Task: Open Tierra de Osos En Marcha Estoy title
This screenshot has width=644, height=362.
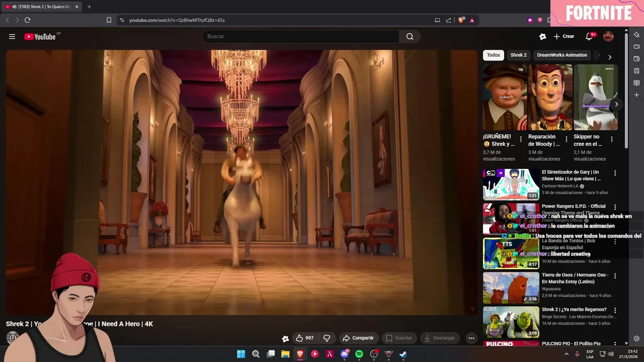Action: coord(575,278)
